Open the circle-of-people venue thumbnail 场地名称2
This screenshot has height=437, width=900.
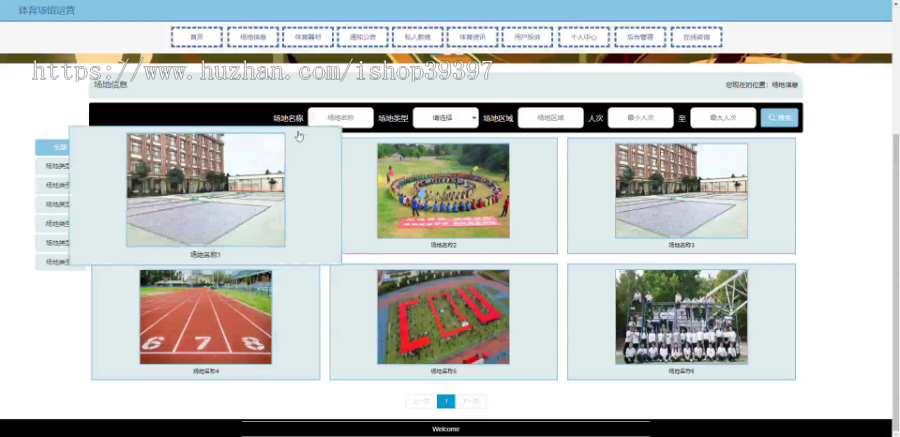click(443, 191)
